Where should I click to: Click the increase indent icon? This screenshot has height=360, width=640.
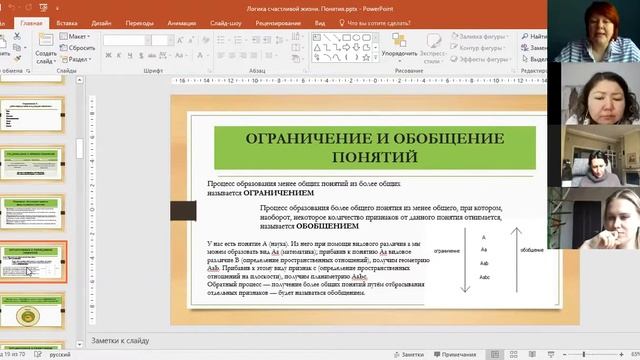pyautogui.click(x=267, y=40)
